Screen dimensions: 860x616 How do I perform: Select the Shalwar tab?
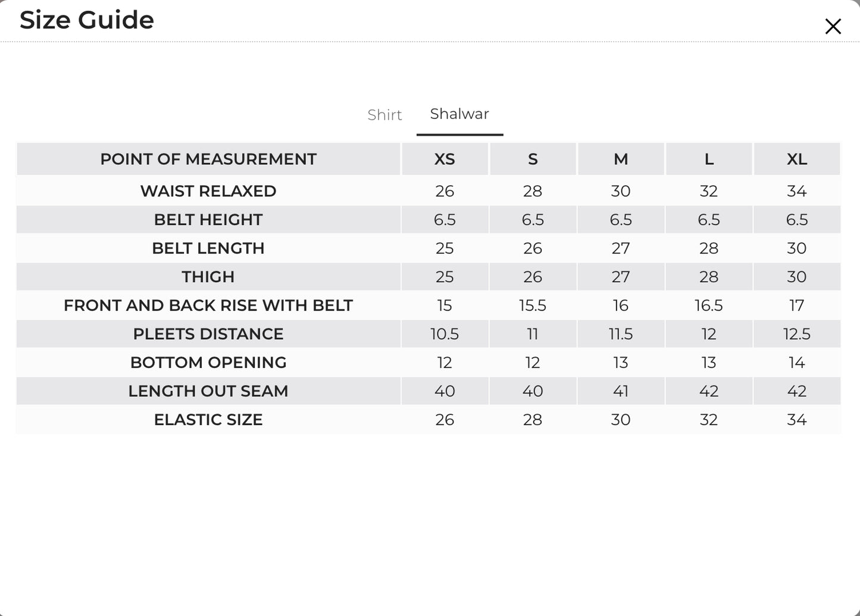(459, 114)
